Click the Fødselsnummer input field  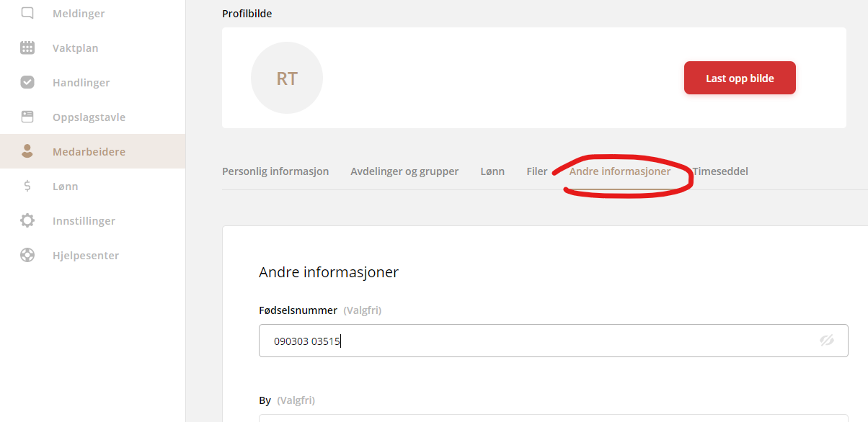coord(533,341)
